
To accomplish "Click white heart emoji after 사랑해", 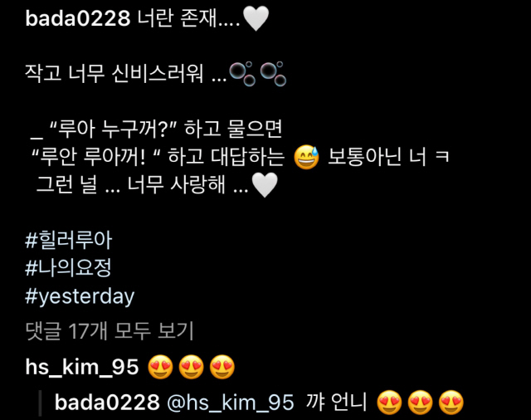I will pyautogui.click(x=265, y=185).
